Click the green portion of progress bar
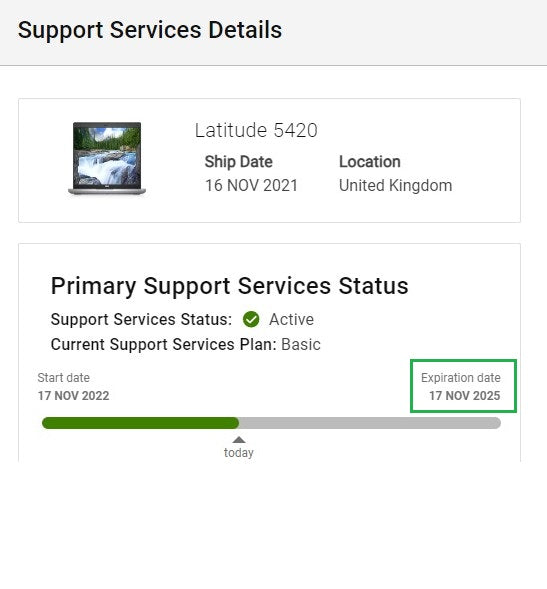 141,423
